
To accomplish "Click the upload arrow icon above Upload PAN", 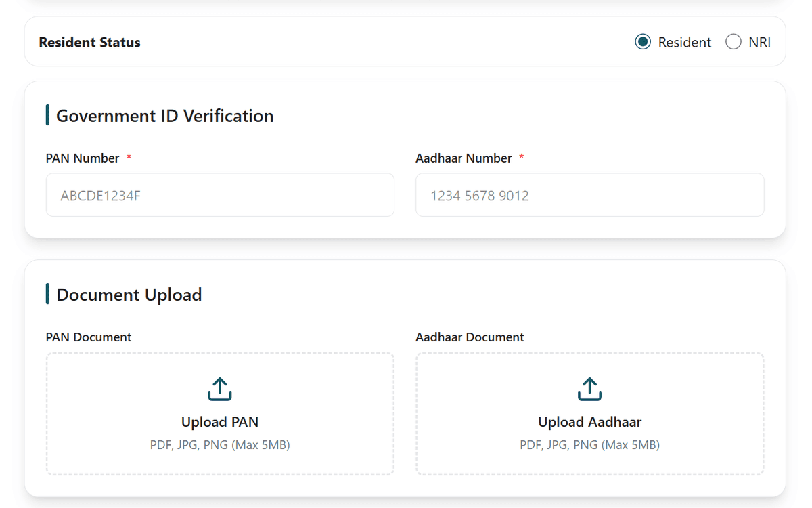I will (x=220, y=388).
